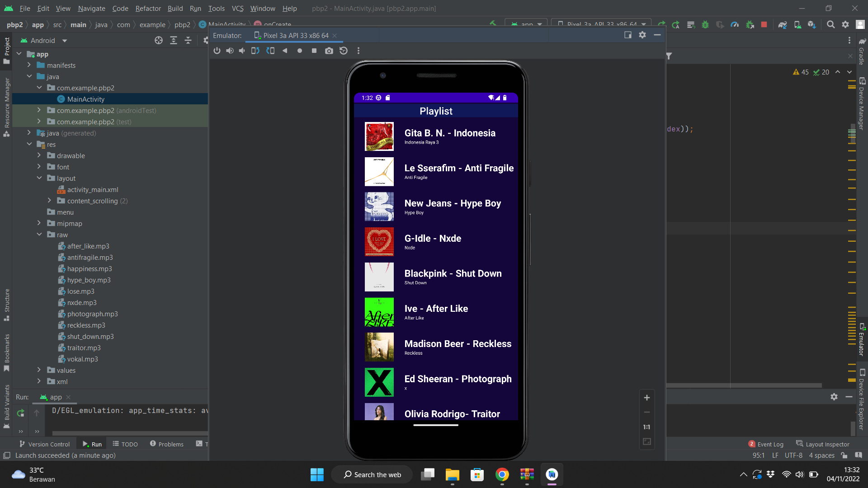Take a screenshot with the emulator camera icon
Viewport: 868px width, 488px height.
329,51
